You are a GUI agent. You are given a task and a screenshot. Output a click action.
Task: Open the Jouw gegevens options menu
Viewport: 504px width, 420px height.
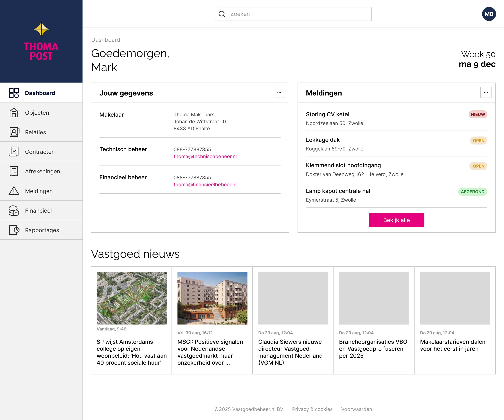pos(279,93)
